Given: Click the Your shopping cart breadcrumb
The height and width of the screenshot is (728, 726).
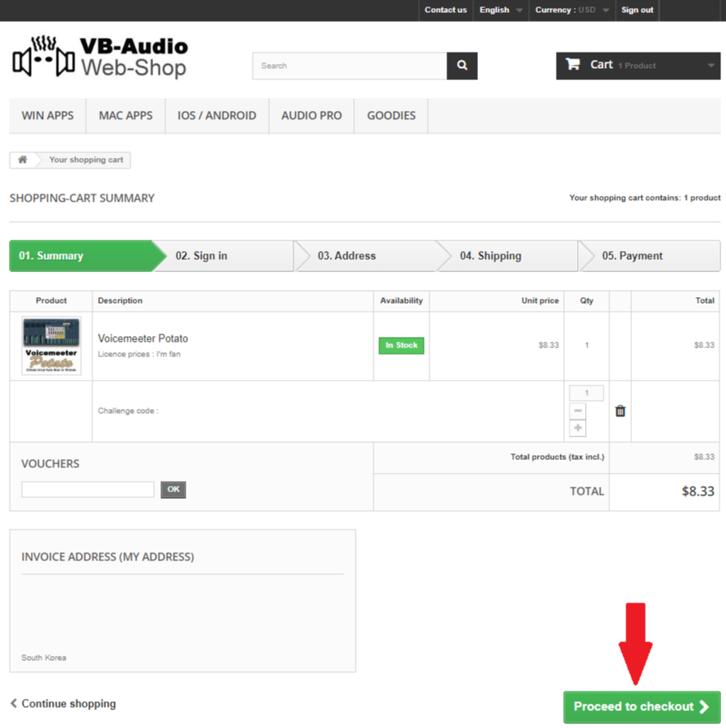Looking at the screenshot, I should [x=87, y=160].
